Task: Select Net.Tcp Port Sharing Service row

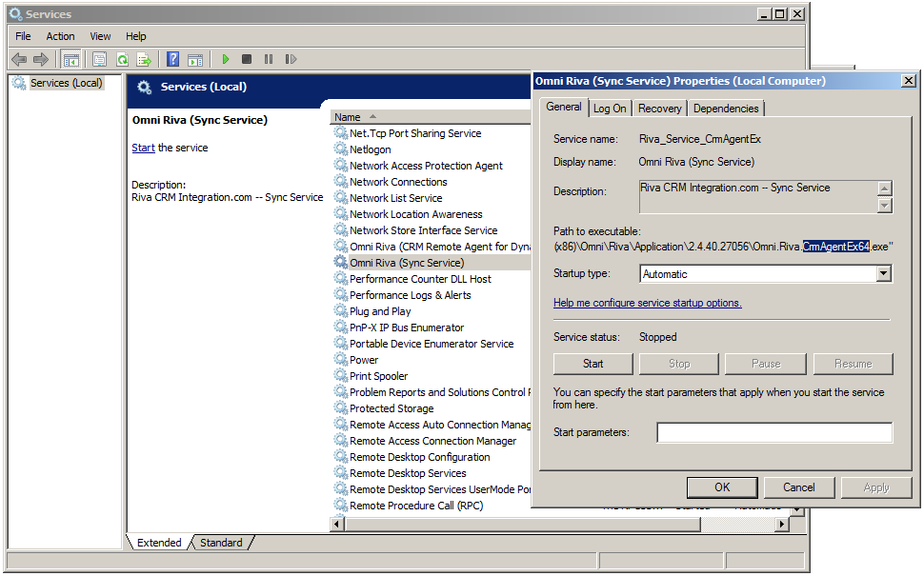Action: 431,133
